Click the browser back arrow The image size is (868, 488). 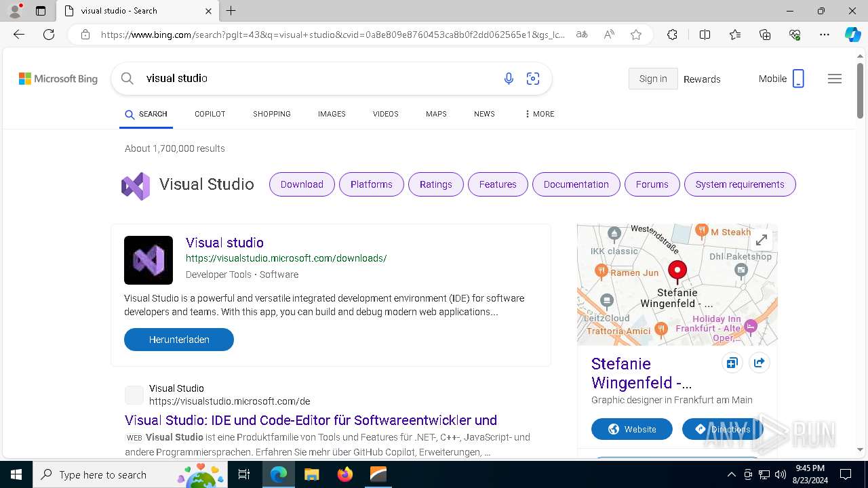(x=19, y=35)
